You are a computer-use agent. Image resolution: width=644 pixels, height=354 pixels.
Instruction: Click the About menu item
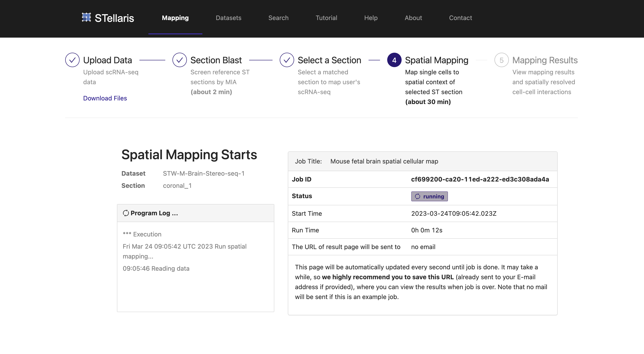(x=413, y=18)
